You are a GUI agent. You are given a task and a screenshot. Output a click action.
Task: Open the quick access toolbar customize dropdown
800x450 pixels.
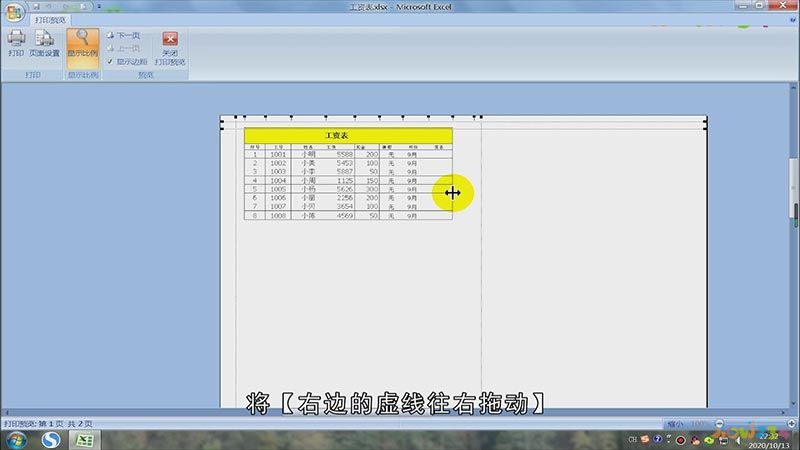click(x=99, y=7)
